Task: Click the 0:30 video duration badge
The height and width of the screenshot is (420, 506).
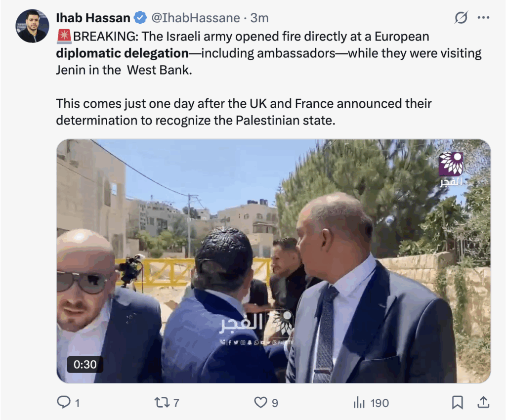Action: pyautogui.click(x=85, y=365)
